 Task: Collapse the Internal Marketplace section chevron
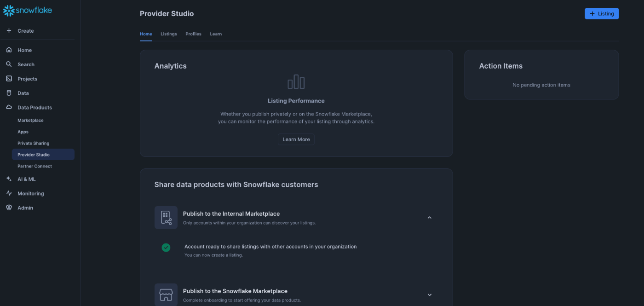(430, 218)
